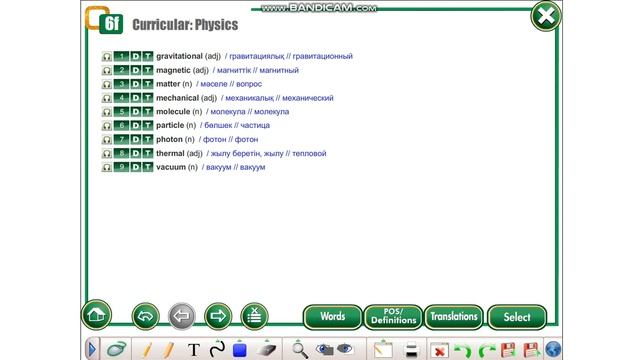Play audio for the word mechanical

[x=107, y=98]
